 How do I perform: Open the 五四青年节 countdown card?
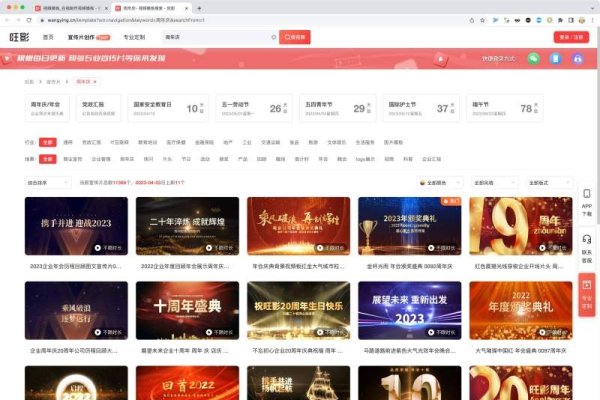(338, 108)
